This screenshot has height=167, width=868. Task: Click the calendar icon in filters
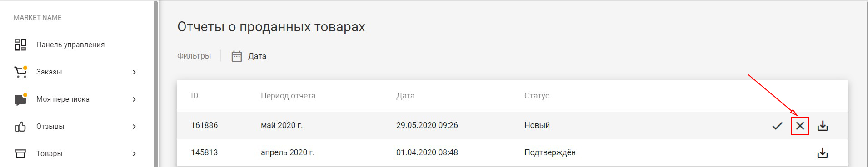(x=237, y=56)
